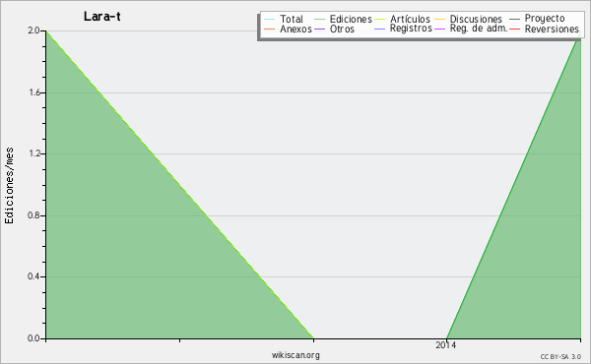Click the 2014 x-axis label
Image resolution: width=591 pixels, height=364 pixels.
[446, 345]
